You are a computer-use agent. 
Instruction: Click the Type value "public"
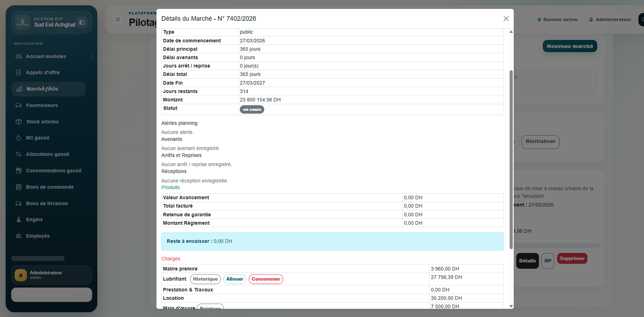[x=246, y=32]
